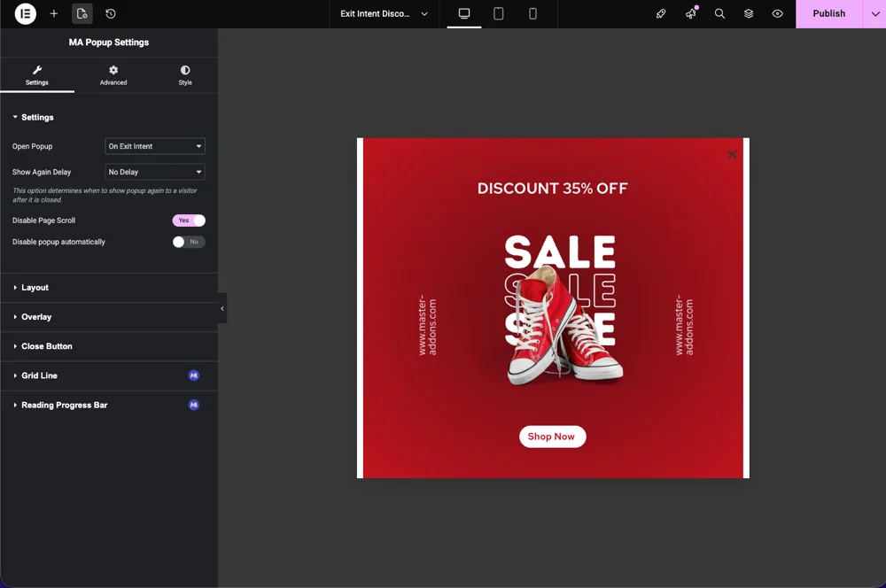Switch to desktop device view
Screen dimensions: 886x588
[x=464, y=13]
